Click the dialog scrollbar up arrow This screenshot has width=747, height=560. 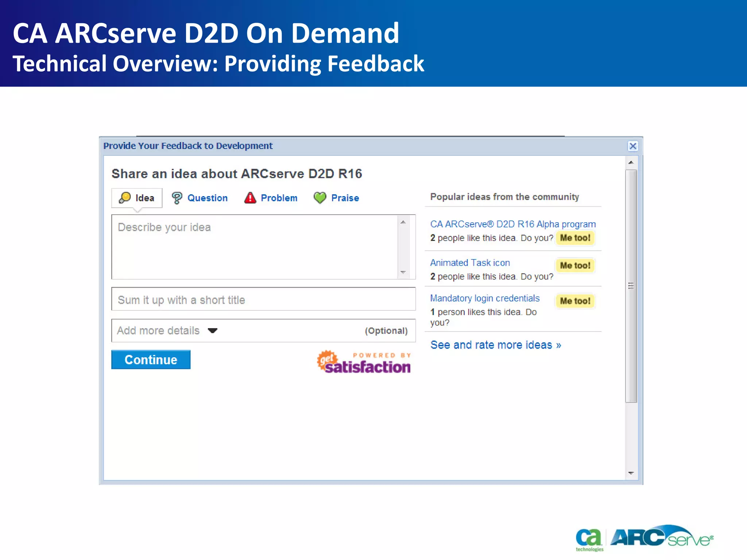coord(631,163)
